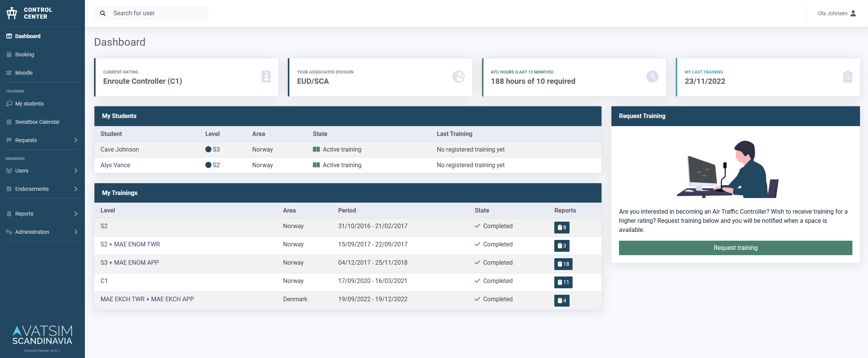
Task: Open the Dashboard menu item
Action: 27,36
